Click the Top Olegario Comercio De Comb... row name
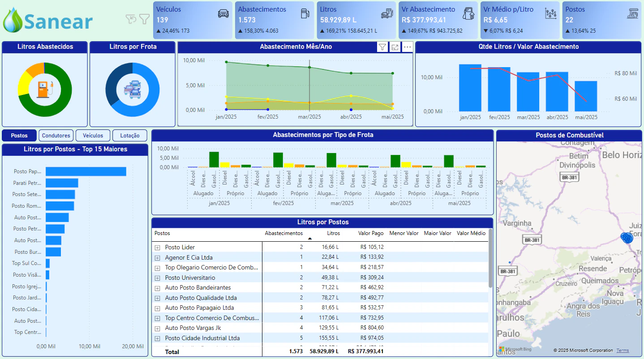The width and height of the screenshot is (644, 359). (x=212, y=268)
